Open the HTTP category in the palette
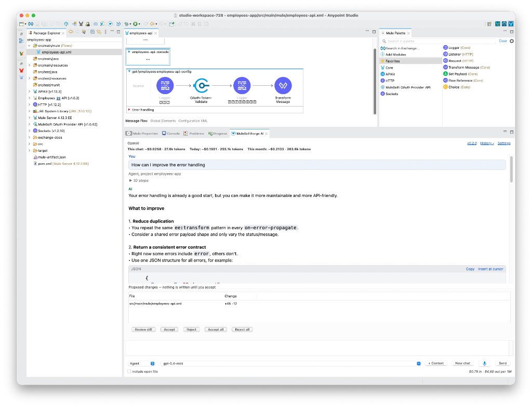Viewport: 532px width, 407px height. pos(388,81)
